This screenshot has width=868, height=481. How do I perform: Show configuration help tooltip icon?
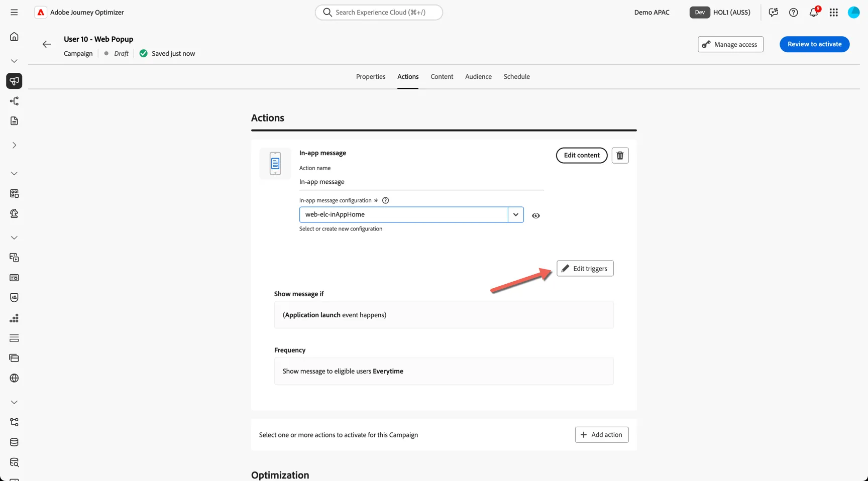coord(386,200)
